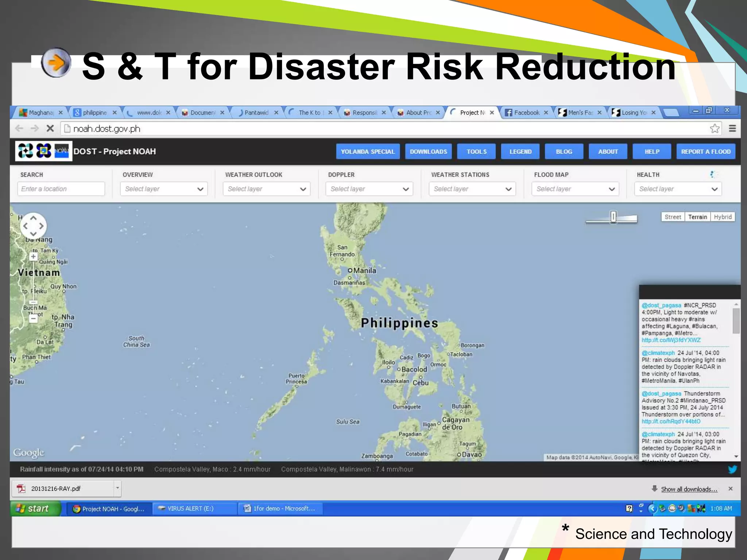
Task: Close the Project NOAH tab
Action: pyautogui.click(x=492, y=113)
